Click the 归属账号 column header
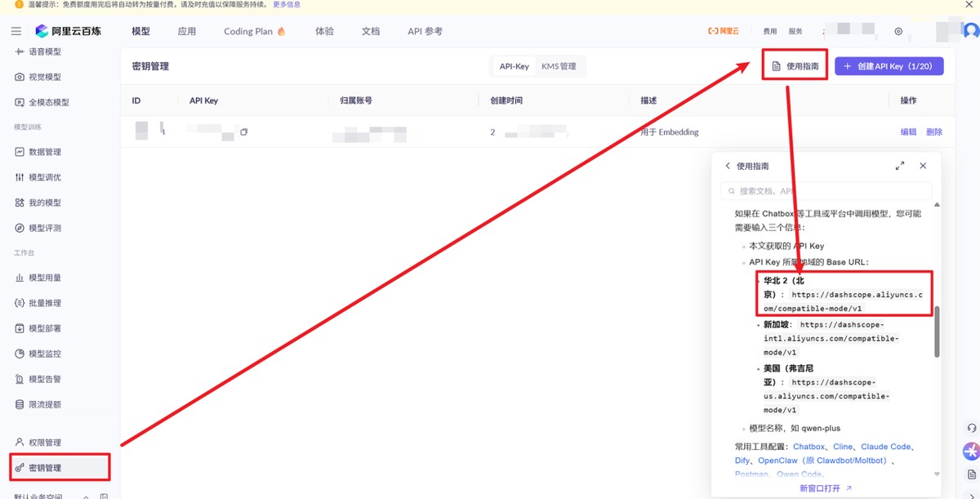 356,100
